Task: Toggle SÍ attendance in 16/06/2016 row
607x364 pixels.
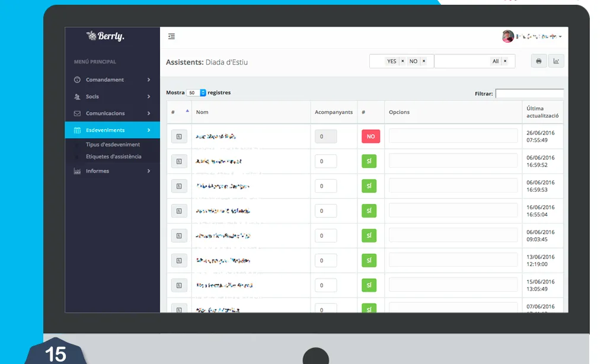Action: tap(369, 210)
